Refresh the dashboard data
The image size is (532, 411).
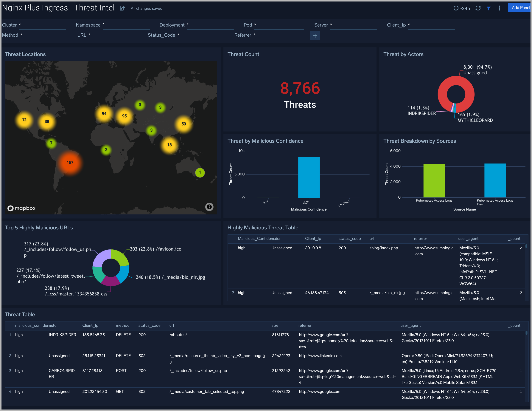click(478, 8)
